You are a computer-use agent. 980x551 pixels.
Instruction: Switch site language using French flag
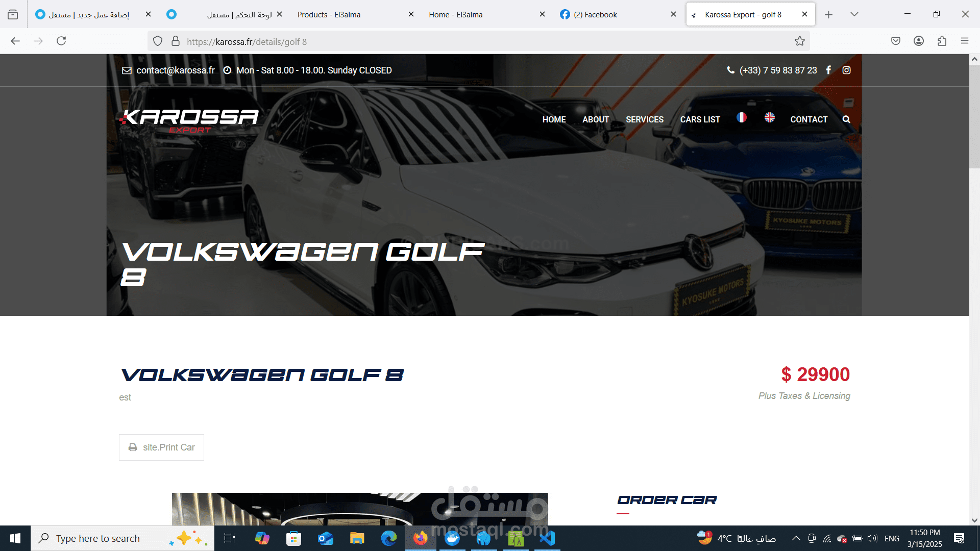pyautogui.click(x=742, y=118)
